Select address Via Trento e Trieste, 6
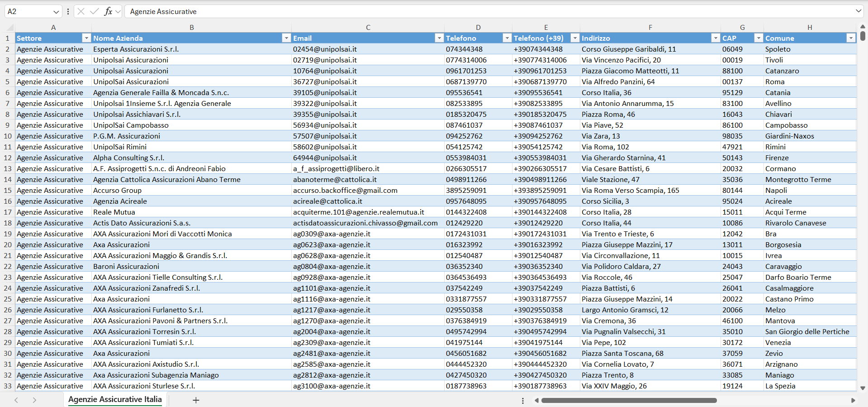 point(650,234)
